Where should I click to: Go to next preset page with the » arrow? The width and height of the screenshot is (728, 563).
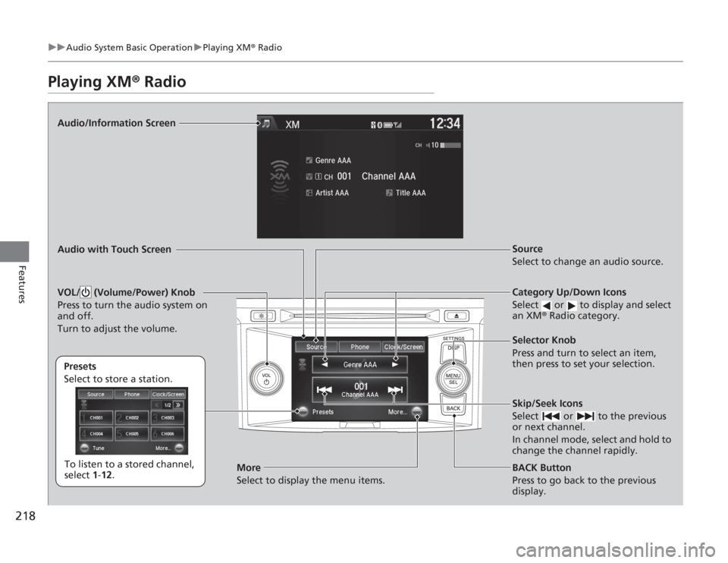click(178, 405)
